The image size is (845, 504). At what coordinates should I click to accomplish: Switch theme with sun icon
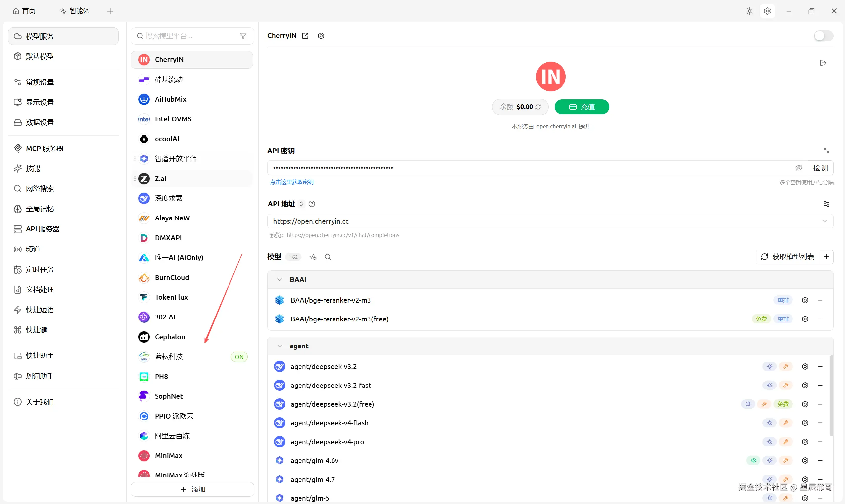(749, 11)
